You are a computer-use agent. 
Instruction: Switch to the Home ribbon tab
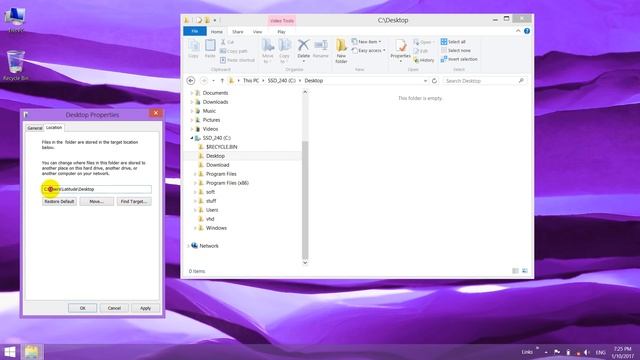[x=217, y=31]
